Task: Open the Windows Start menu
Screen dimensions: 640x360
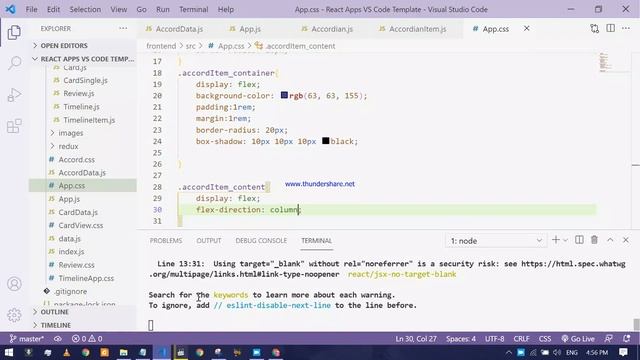Action: (9, 352)
